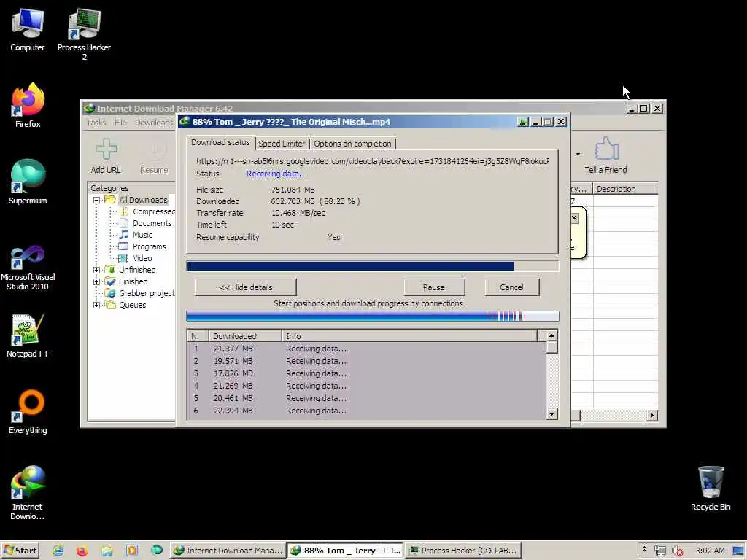Image resolution: width=747 pixels, height=560 pixels.
Task: Click Tell a Friend toolbar icon
Action: coord(605,155)
